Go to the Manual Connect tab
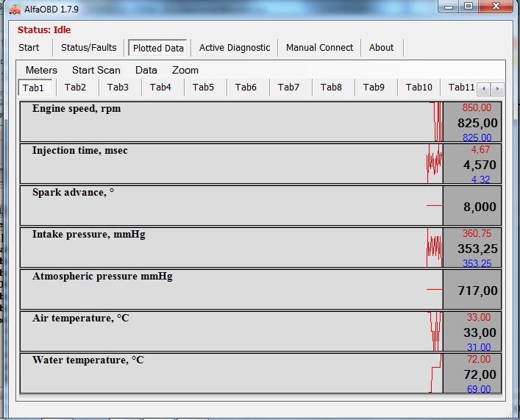Image resolution: width=520 pixels, height=420 pixels. pyautogui.click(x=319, y=48)
